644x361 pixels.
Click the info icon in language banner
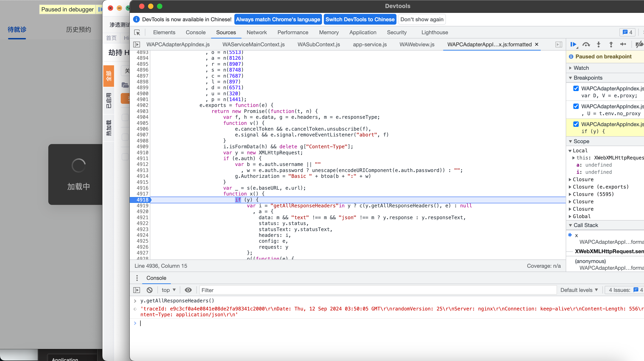(x=136, y=19)
